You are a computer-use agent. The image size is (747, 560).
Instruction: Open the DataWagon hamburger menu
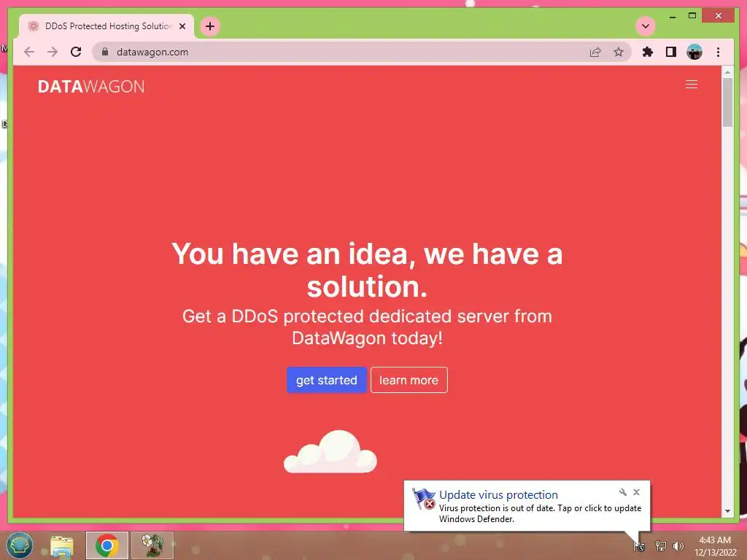click(692, 85)
